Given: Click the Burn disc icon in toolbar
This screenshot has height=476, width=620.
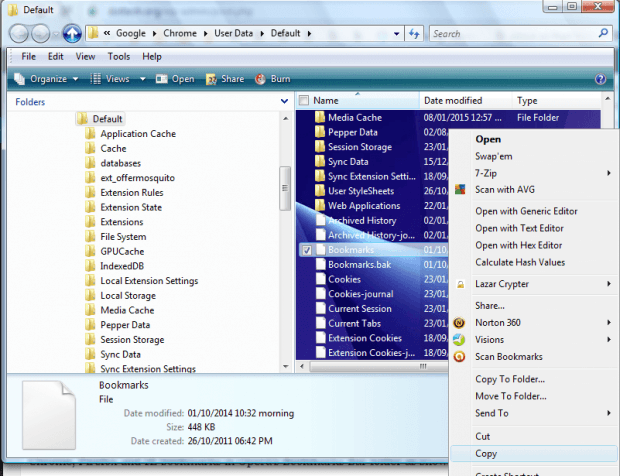Looking at the screenshot, I should (261, 79).
